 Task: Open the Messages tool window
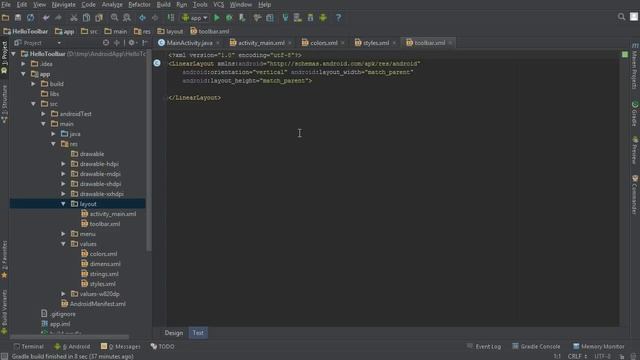(120, 347)
